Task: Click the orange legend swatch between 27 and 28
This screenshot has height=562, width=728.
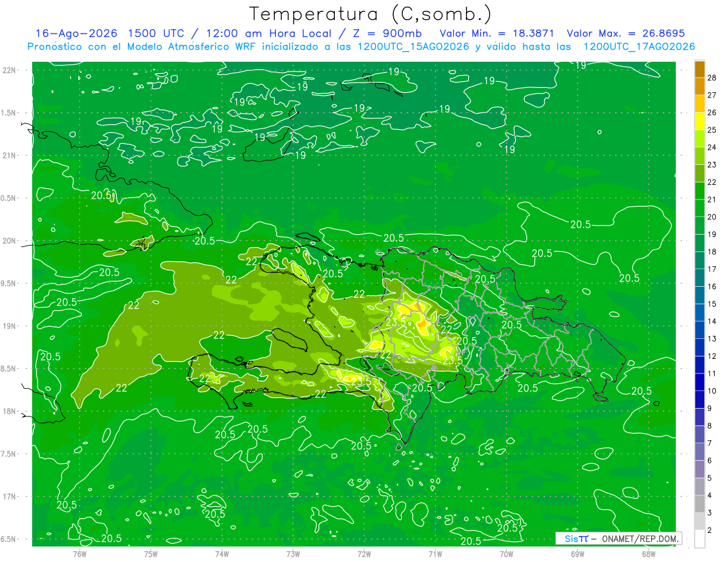Action: pos(699,86)
